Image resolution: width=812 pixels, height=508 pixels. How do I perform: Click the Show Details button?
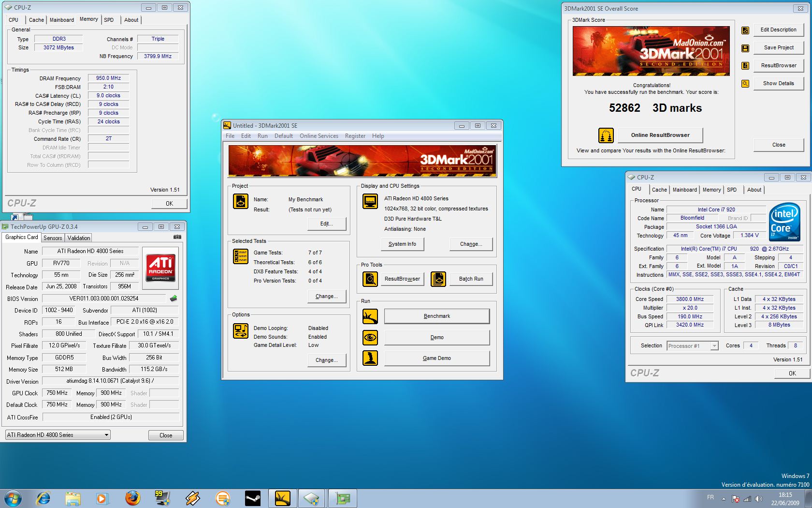tap(779, 84)
